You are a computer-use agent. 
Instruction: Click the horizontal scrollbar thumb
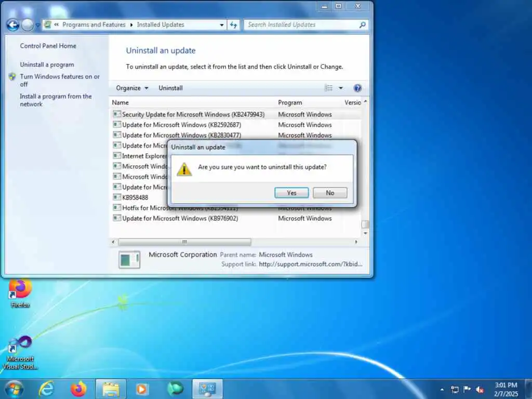[x=184, y=242]
